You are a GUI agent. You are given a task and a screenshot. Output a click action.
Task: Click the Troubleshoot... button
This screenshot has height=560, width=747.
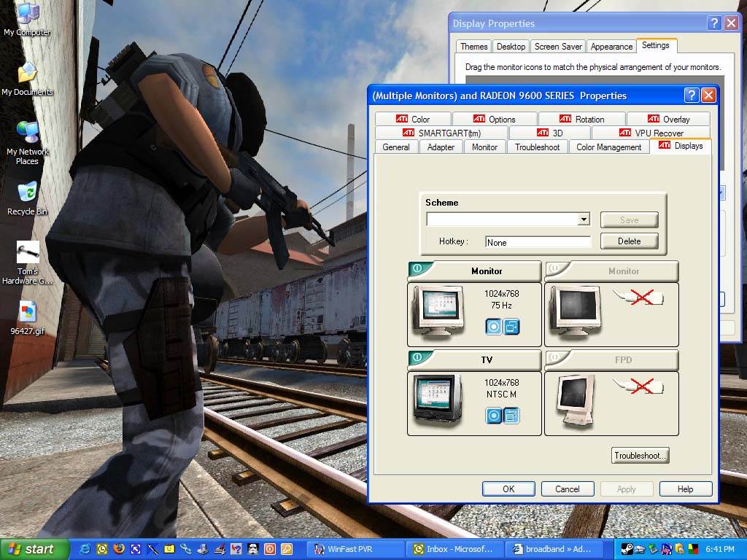(x=640, y=455)
